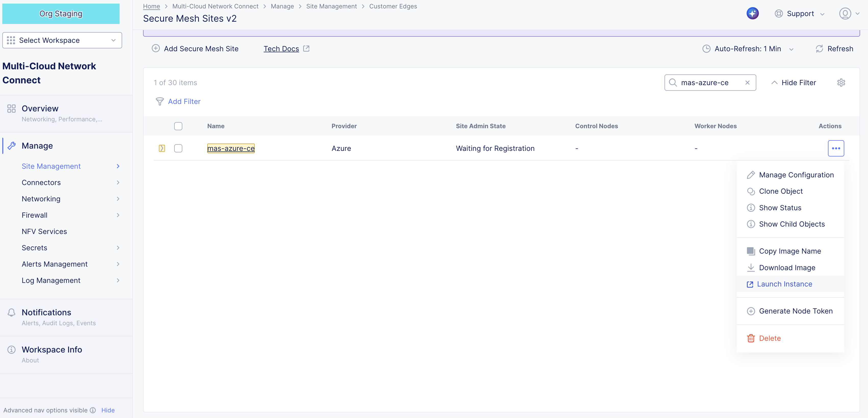This screenshot has height=418, width=868.
Task: Open the Tech Docs link
Action: (281, 48)
